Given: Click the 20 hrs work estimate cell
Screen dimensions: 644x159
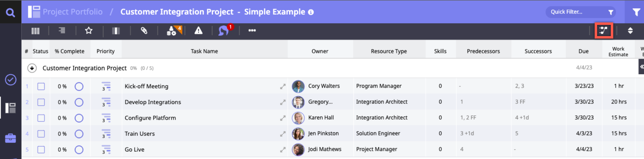Looking at the screenshot, I should pyautogui.click(x=619, y=102).
